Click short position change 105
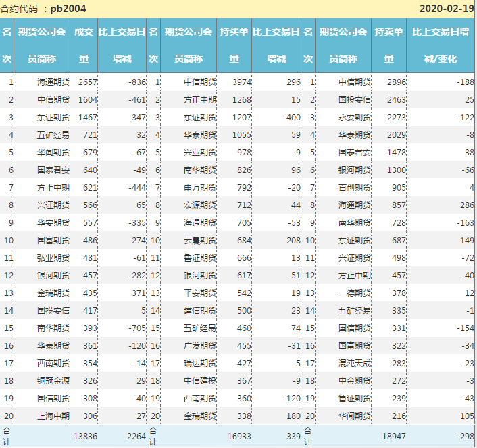The height and width of the screenshot is (448, 477). click(x=467, y=416)
